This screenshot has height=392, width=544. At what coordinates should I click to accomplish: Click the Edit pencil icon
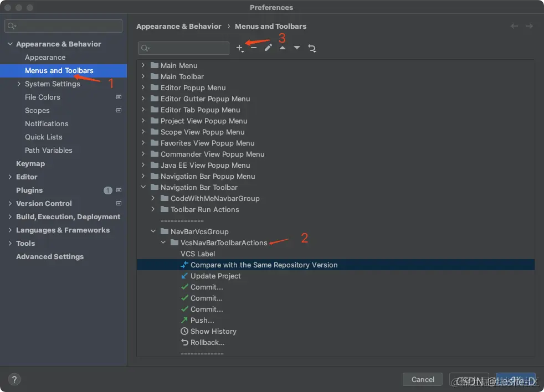[x=268, y=48]
